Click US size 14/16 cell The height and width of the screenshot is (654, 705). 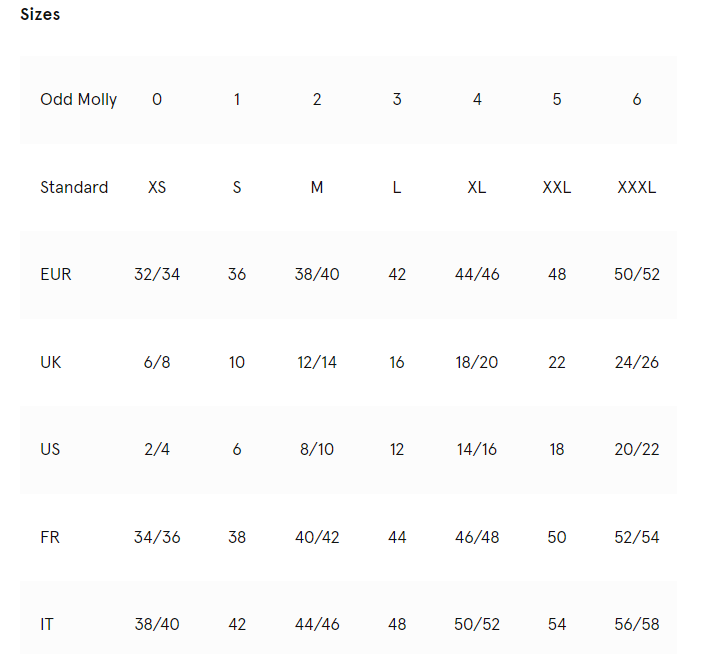click(477, 449)
